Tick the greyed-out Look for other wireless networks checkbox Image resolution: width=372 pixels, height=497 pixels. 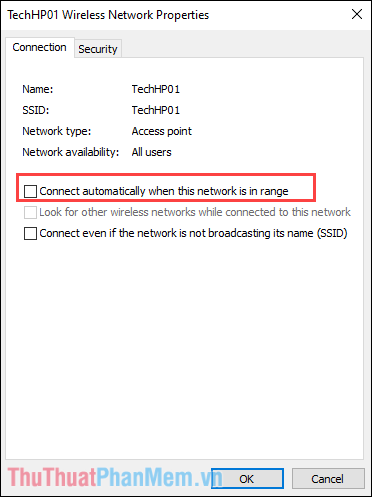coord(30,212)
